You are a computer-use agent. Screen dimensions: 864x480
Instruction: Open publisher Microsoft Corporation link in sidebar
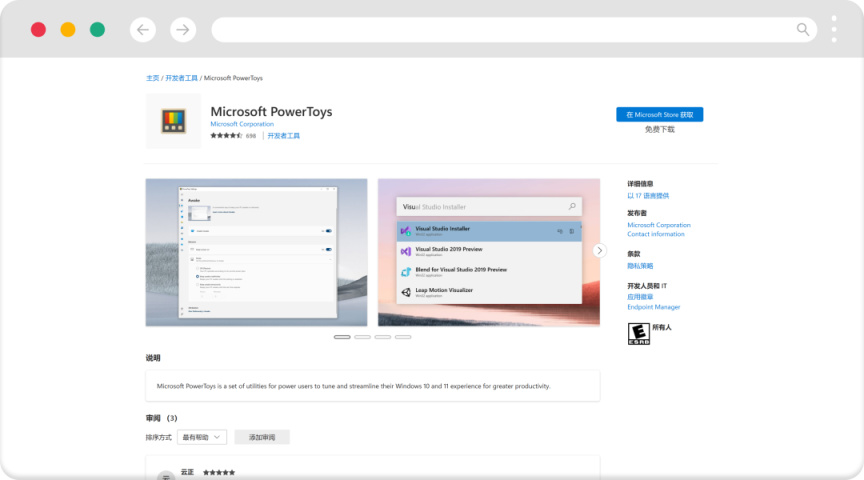658,225
